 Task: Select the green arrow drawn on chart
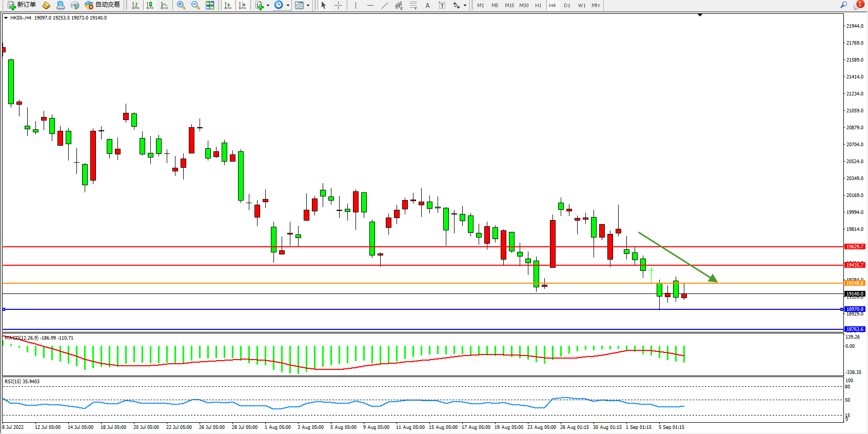pyautogui.click(x=677, y=257)
